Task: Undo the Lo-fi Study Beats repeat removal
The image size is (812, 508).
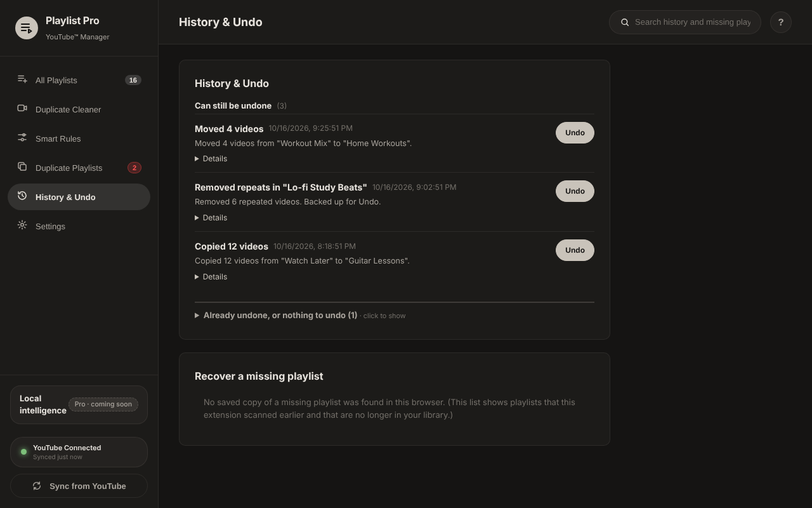Action: tap(575, 191)
